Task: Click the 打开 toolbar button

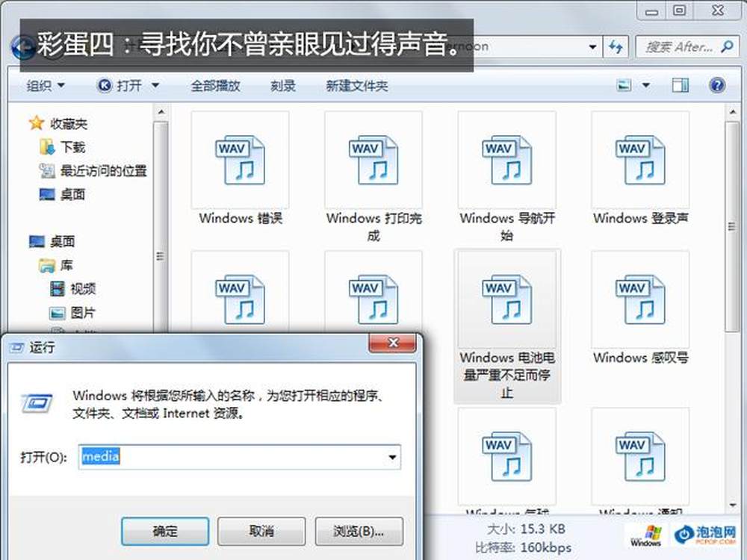Action: pos(120,86)
